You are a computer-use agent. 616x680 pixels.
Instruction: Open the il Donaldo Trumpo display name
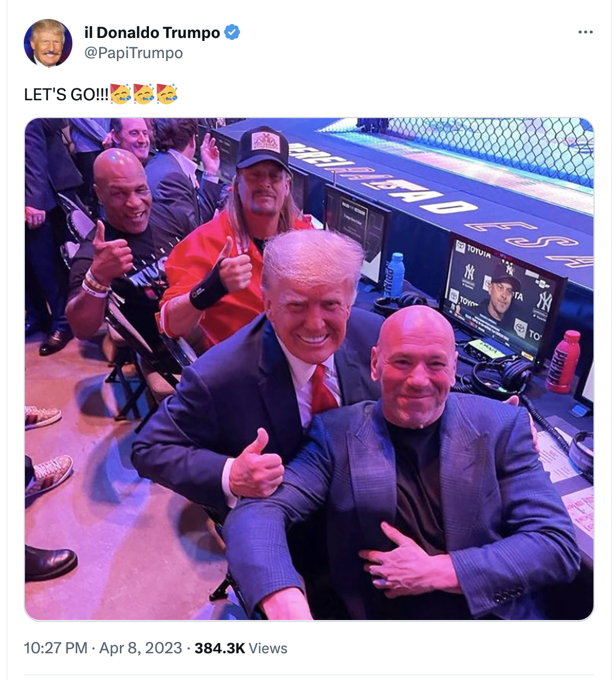153,33
